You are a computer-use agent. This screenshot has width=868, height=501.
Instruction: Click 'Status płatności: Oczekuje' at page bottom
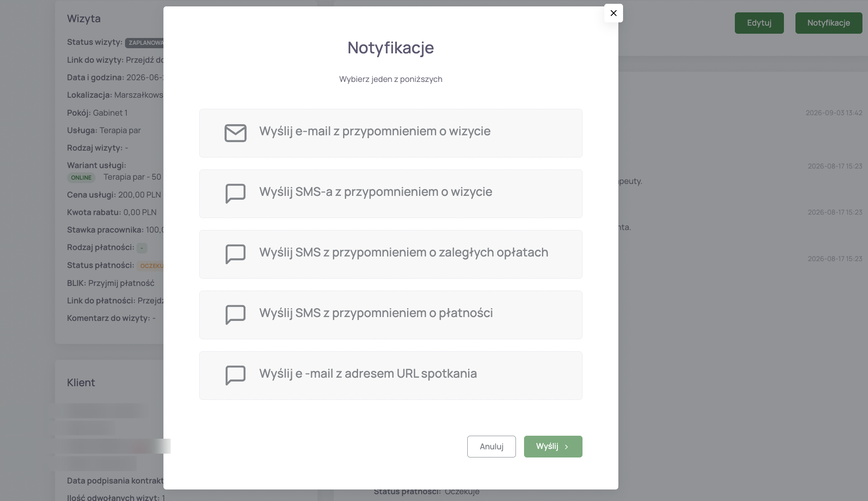pos(427,492)
